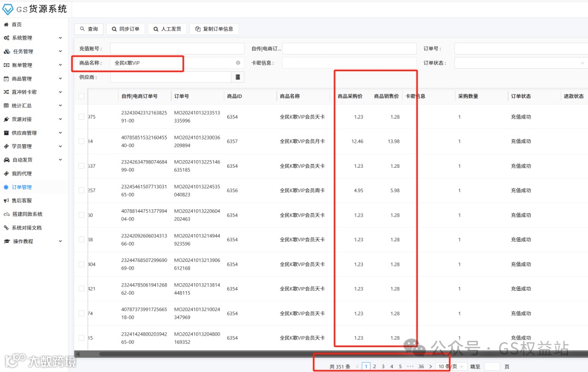588x372 pixels.
Task: Click the 学员管理 icon
Action: [6, 147]
